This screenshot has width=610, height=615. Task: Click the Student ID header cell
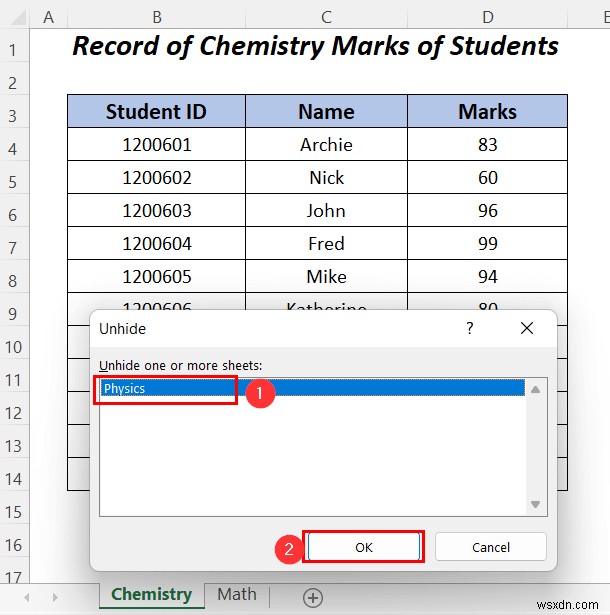click(x=157, y=111)
